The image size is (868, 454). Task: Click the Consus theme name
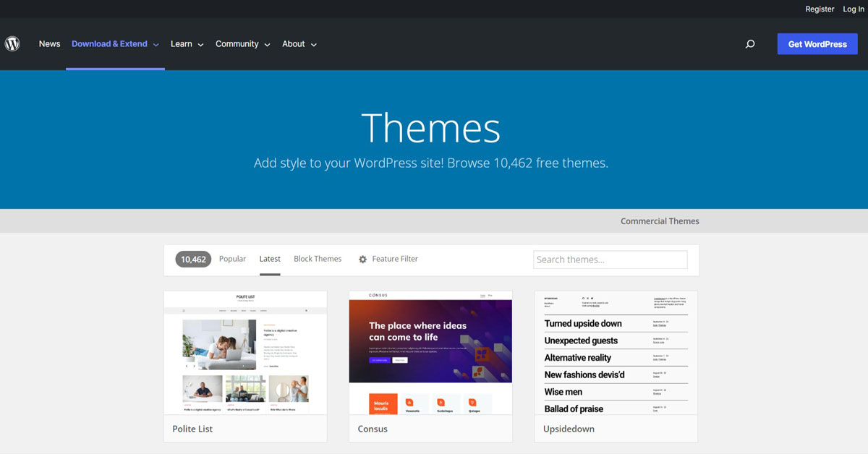click(x=373, y=429)
